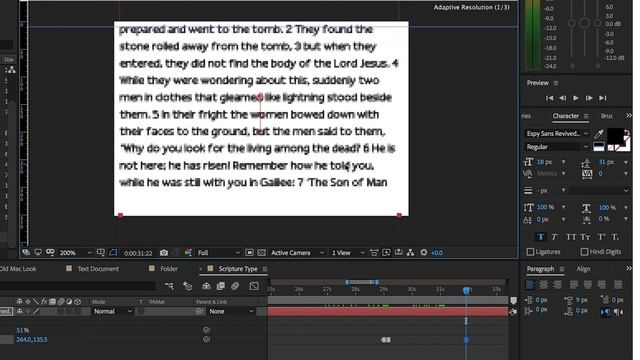Open composition mini-flowchart in timeline

(169, 286)
